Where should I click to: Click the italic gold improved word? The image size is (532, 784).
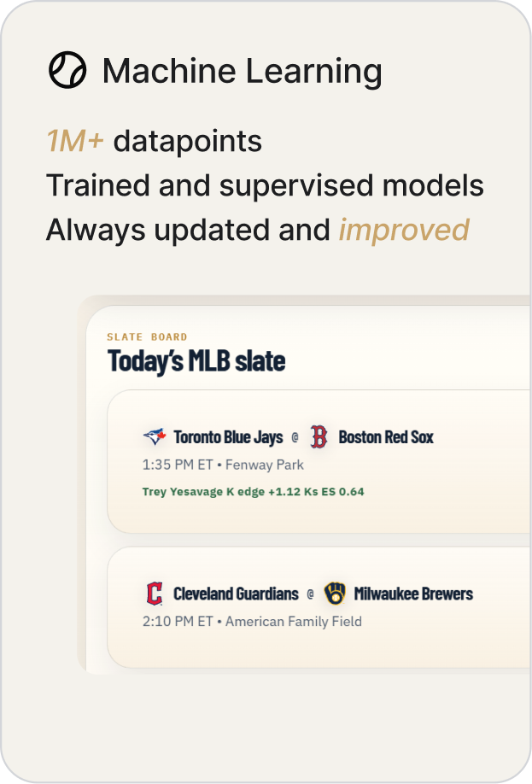tap(404, 231)
